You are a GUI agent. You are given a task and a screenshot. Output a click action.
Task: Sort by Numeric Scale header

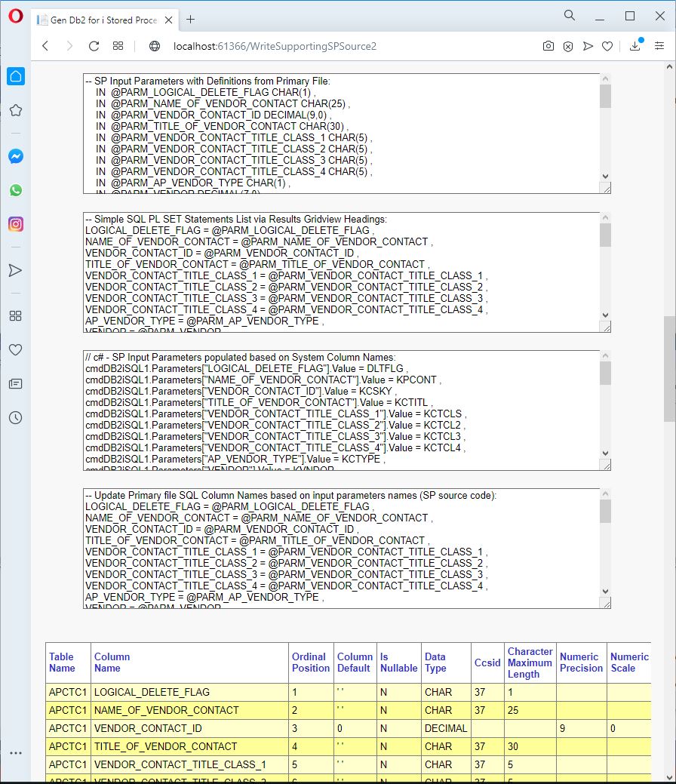point(629,663)
